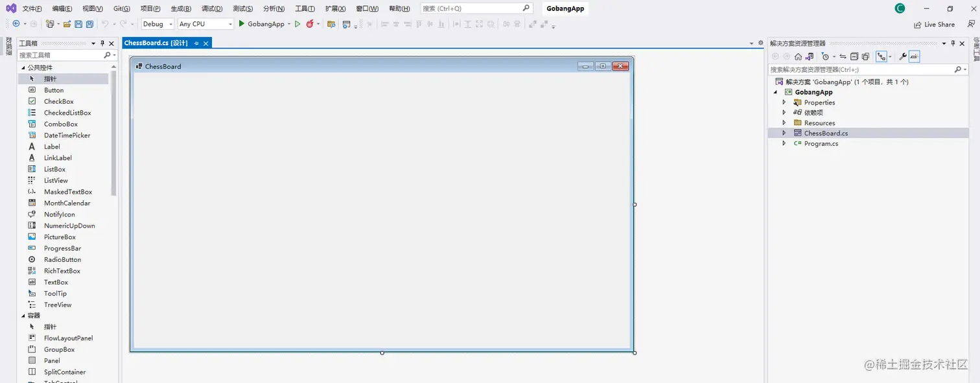Viewport: 980px width, 383px height.
Task: Select the Label control in toolbox
Action: click(52, 146)
